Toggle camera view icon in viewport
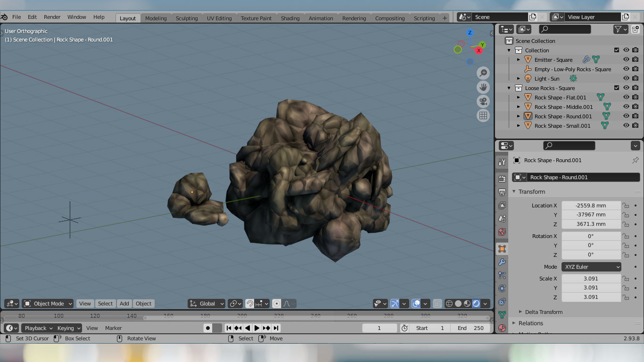The width and height of the screenshot is (644, 362). pos(483,101)
